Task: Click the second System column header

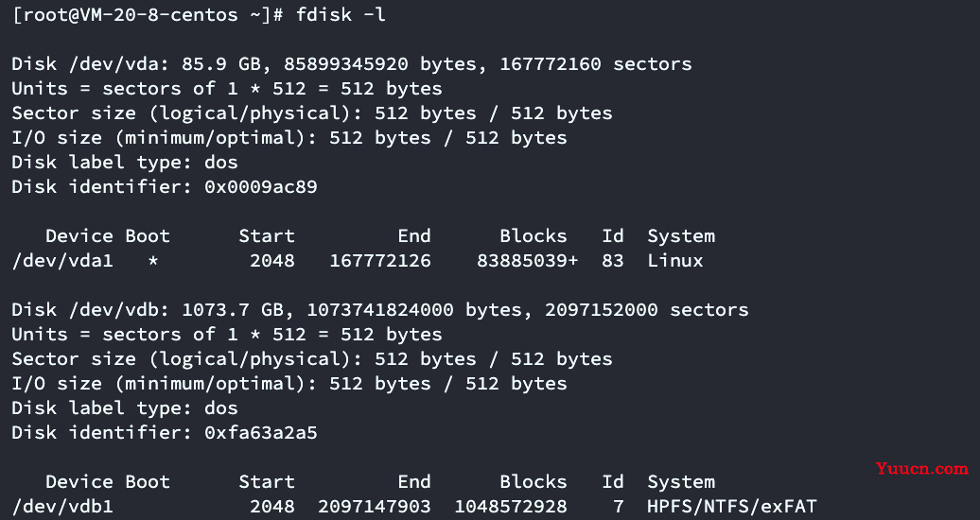Action: (681, 481)
